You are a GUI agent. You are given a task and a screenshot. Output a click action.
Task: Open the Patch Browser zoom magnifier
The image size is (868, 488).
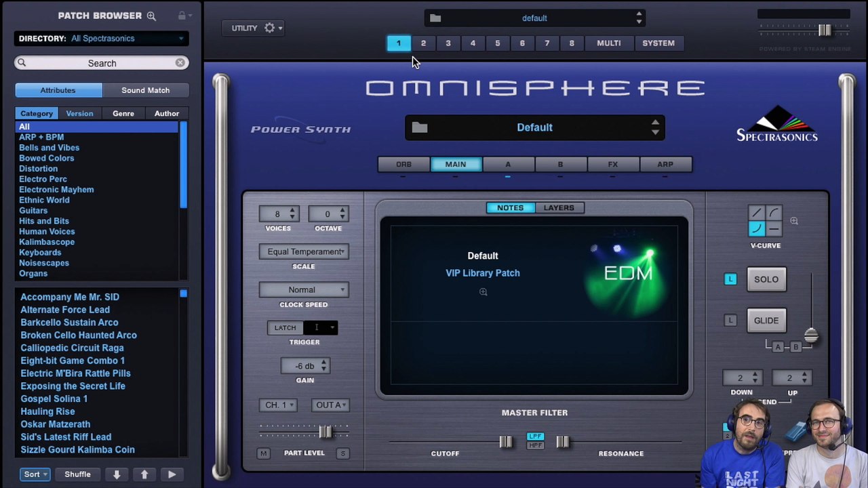click(151, 16)
